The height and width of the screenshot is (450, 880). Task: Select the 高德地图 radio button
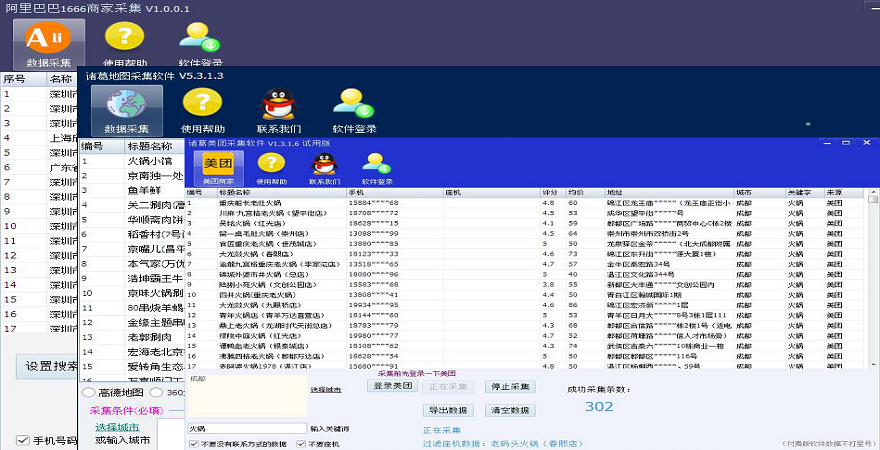point(89,392)
